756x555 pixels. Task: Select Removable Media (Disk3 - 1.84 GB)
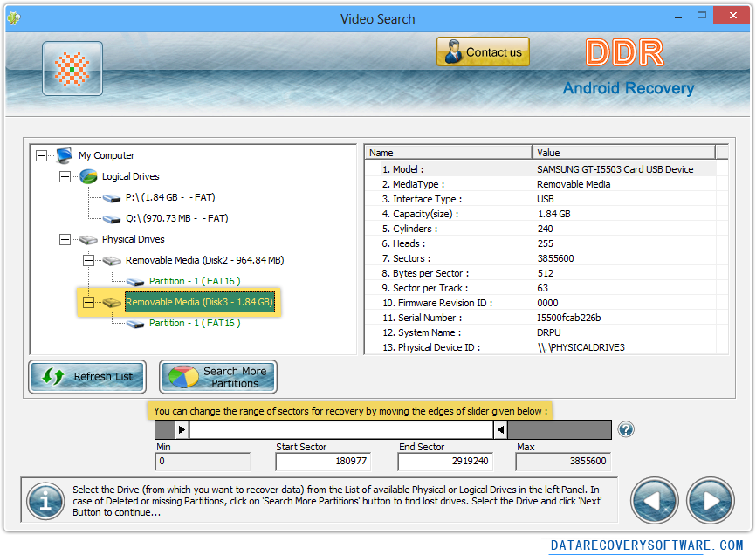point(200,302)
